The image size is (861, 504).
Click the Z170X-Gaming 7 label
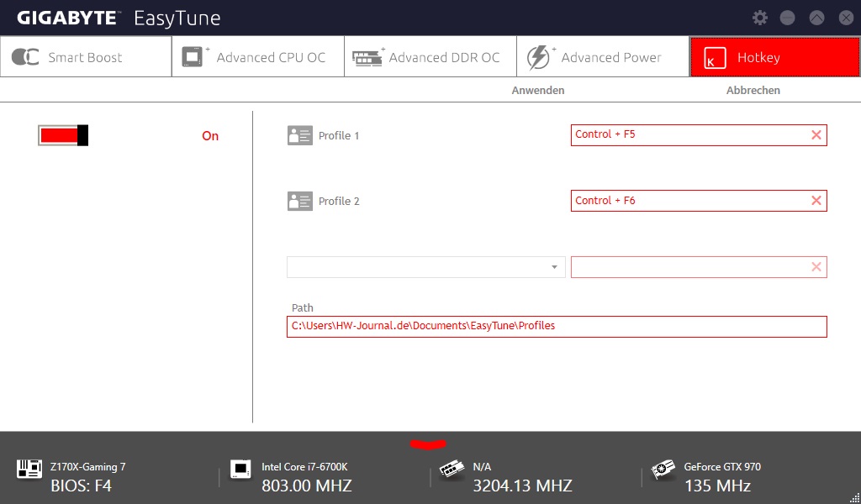click(87, 467)
